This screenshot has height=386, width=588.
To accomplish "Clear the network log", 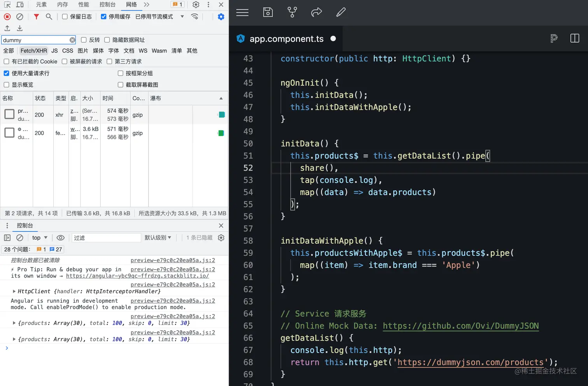I will 20,17.
